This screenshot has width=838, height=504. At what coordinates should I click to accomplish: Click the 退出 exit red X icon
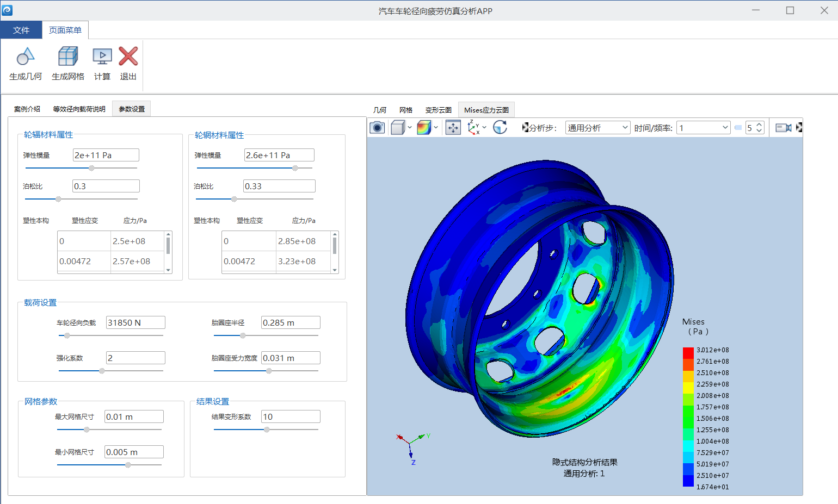128,57
